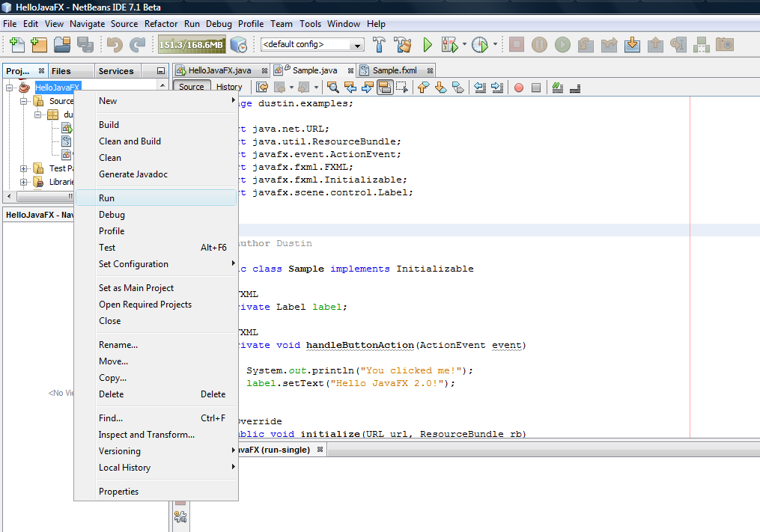This screenshot has height=532, width=760.
Task: Click the Uncomment lines icon
Action: [575, 88]
